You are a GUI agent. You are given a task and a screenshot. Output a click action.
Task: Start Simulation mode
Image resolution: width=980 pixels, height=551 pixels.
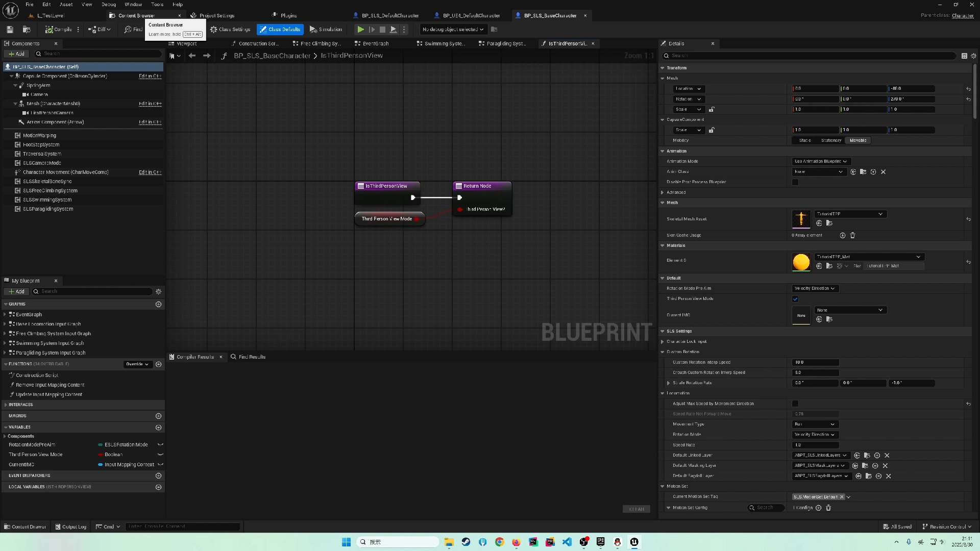point(326,30)
